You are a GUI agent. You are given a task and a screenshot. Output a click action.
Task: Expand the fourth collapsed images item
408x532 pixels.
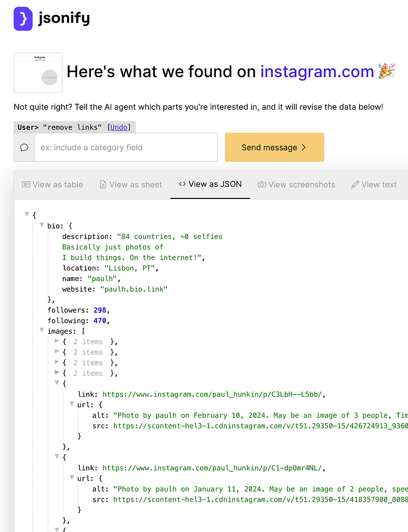pos(57,373)
